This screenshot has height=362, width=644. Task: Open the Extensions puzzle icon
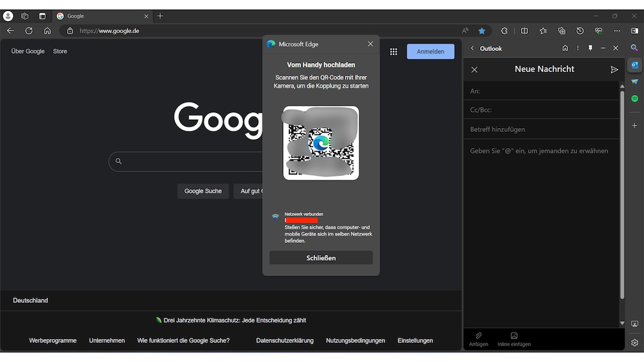pyautogui.click(x=504, y=31)
